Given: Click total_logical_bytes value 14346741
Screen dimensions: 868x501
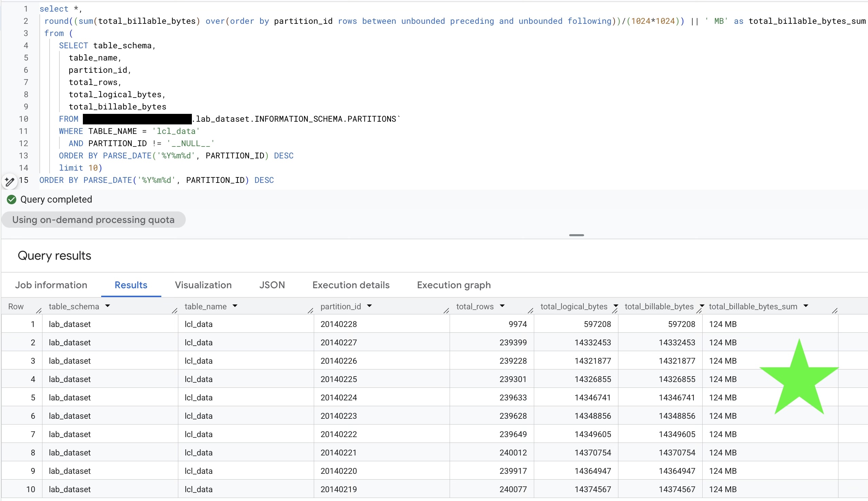Looking at the screenshot, I should pyautogui.click(x=593, y=397).
